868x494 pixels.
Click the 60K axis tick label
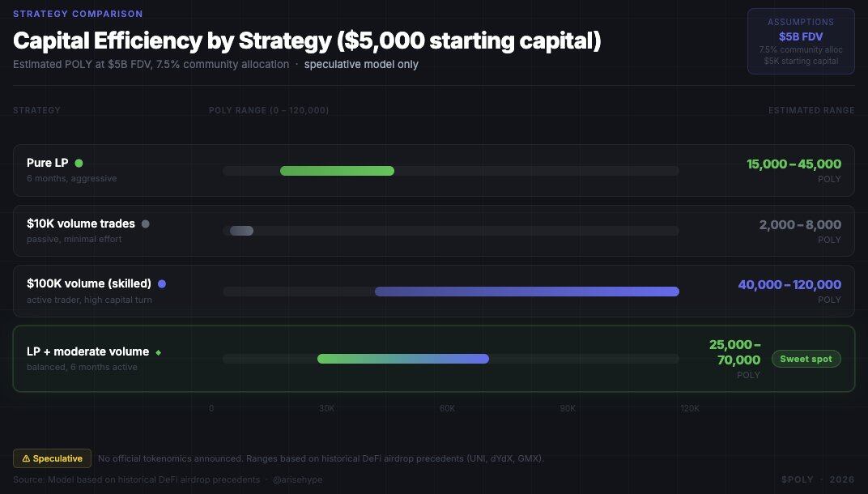[x=447, y=408]
